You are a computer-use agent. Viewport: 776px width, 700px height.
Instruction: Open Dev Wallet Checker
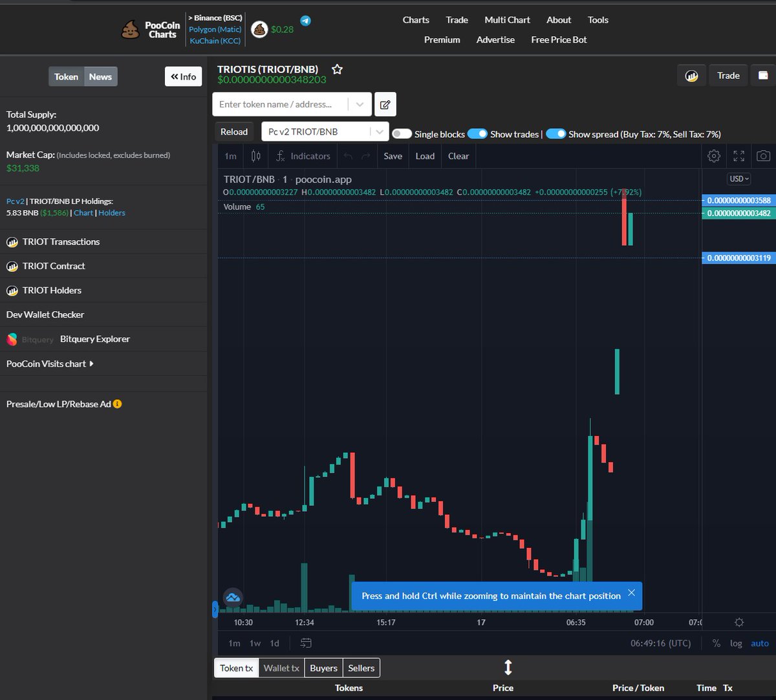point(45,314)
